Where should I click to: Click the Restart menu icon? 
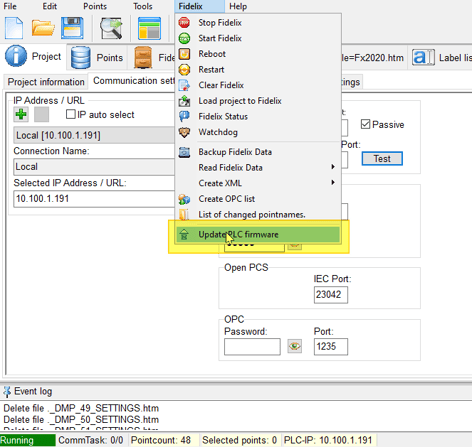184,70
